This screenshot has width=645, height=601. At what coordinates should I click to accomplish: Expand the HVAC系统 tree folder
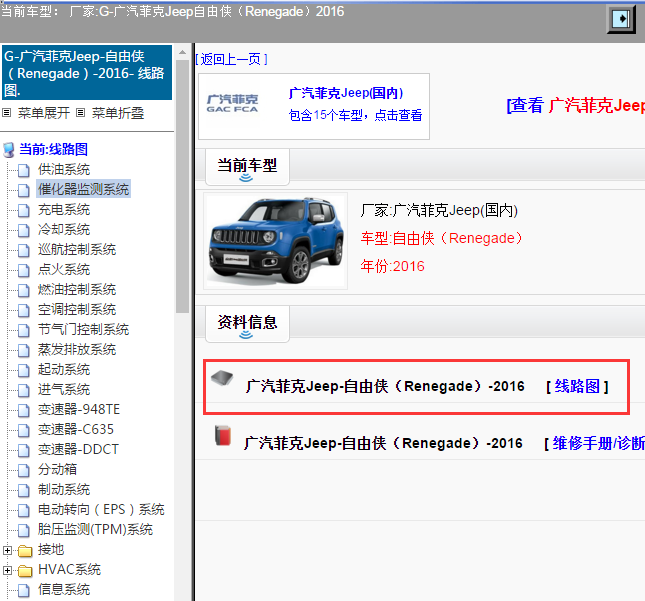click(7, 570)
